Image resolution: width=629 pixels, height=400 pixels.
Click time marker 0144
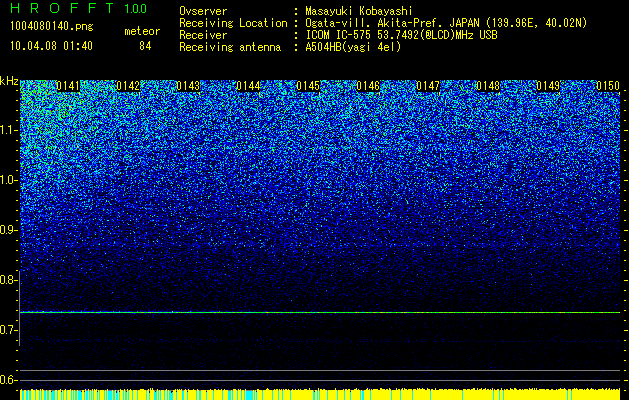[248, 86]
